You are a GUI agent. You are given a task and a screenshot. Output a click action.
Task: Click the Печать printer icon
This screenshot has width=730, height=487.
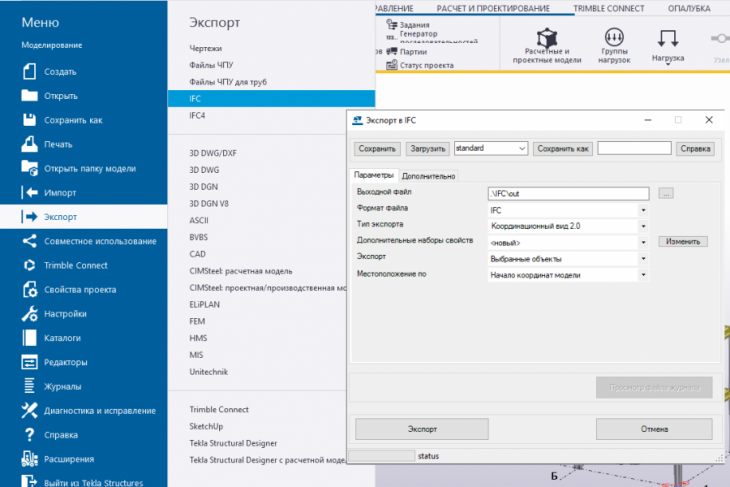tap(28, 144)
